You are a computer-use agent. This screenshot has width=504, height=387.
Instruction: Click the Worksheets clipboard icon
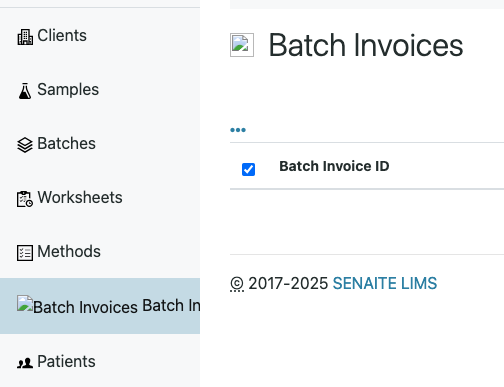point(25,199)
